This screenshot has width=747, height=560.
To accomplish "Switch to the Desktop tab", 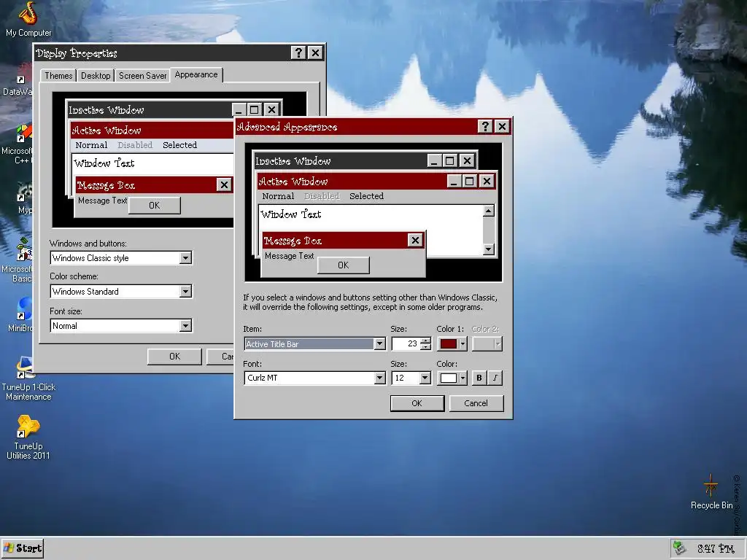I will click(96, 76).
